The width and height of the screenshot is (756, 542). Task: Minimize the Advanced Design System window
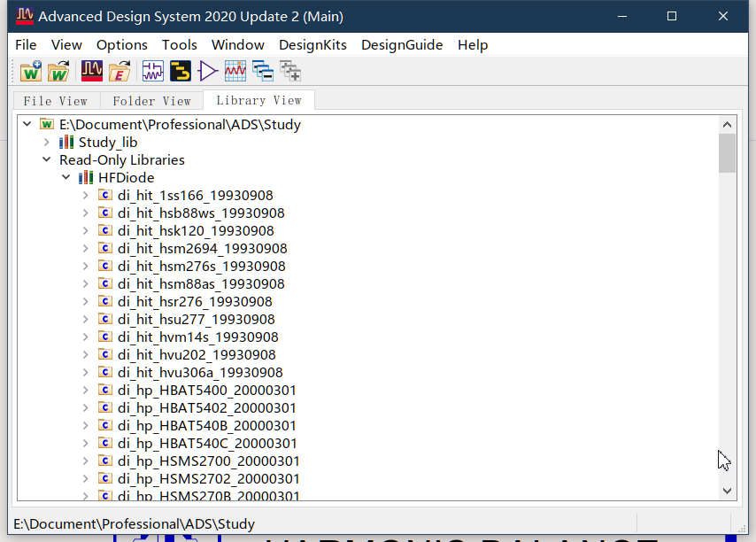point(622,17)
